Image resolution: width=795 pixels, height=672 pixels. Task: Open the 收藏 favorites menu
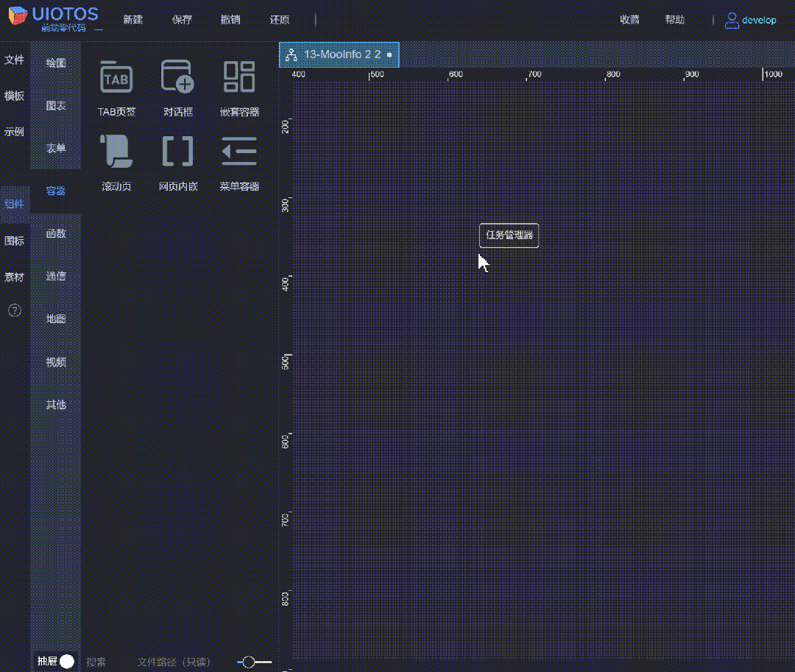(x=629, y=20)
